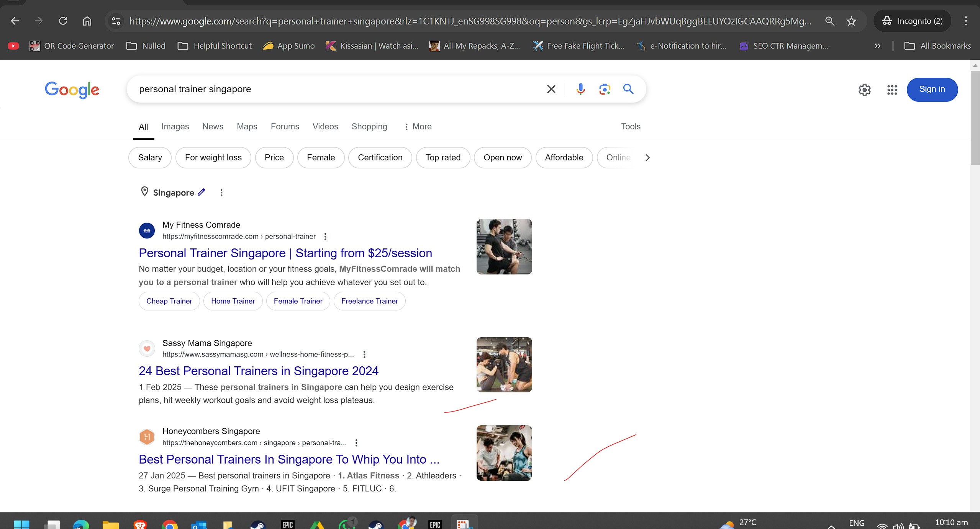Apply the Affordable filter chip
This screenshot has height=529, width=980.
pyautogui.click(x=564, y=157)
